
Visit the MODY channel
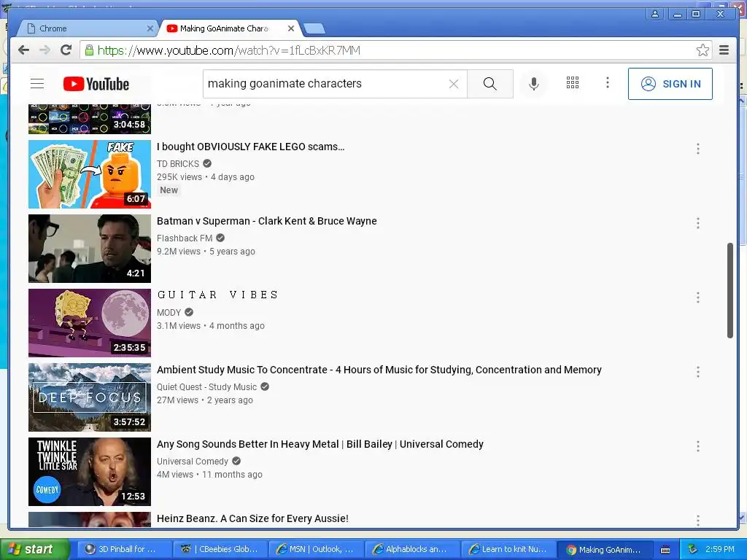click(x=169, y=312)
